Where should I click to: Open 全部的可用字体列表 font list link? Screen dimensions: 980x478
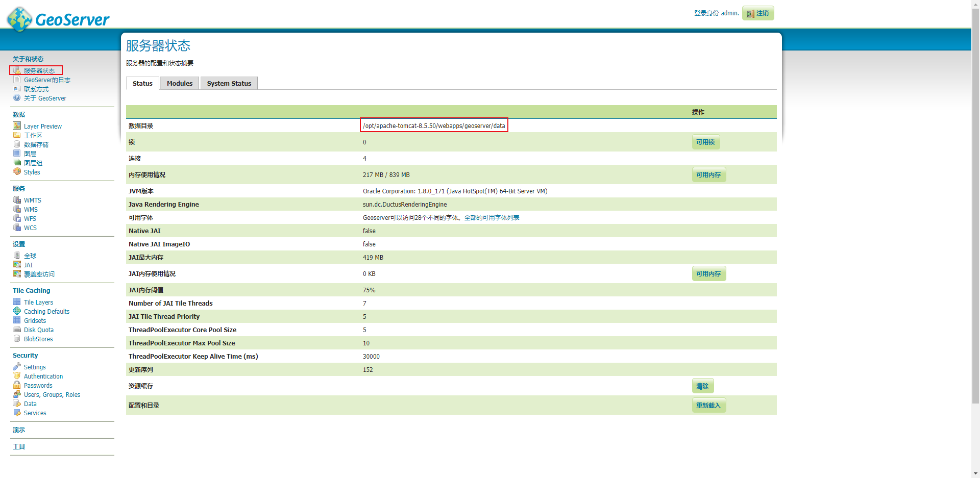(x=493, y=217)
